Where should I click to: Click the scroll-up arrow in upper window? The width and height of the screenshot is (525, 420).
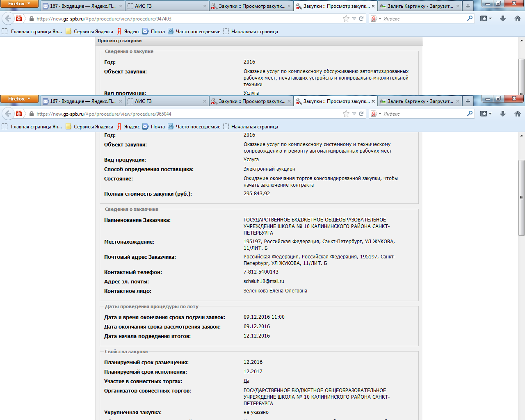point(522,40)
